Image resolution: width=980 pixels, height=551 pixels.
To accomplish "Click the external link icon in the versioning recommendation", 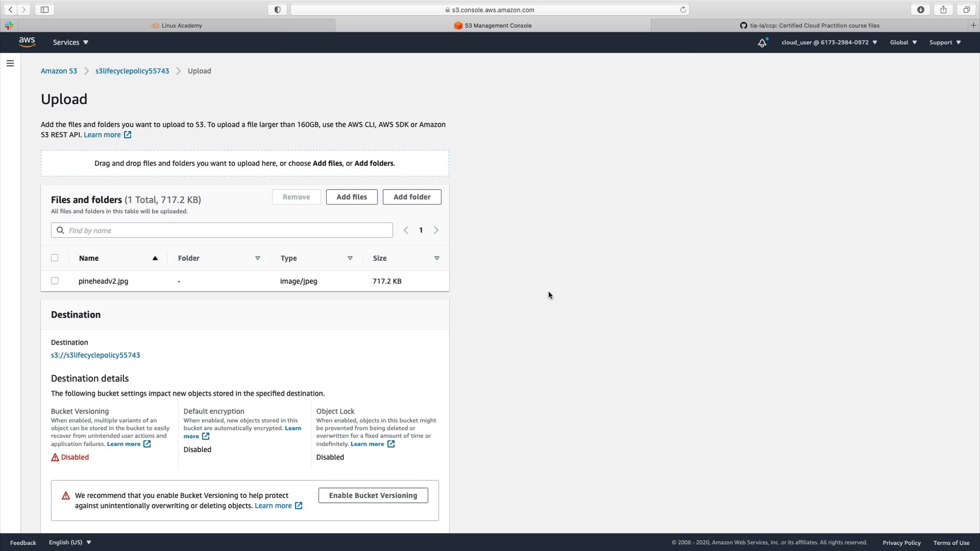I will point(298,506).
